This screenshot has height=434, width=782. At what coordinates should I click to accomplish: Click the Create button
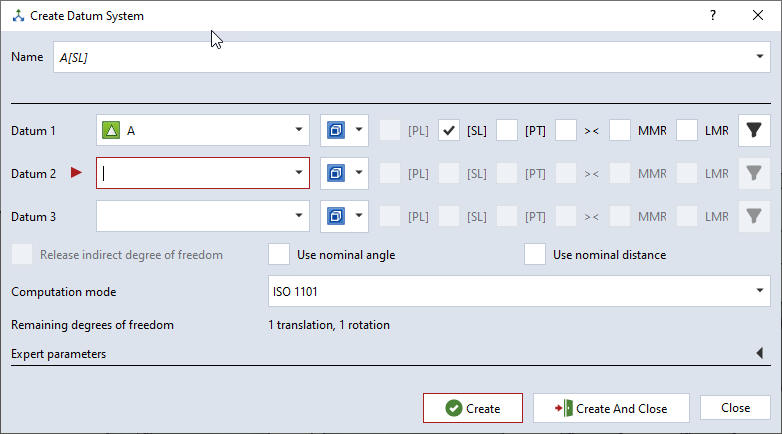(x=473, y=408)
